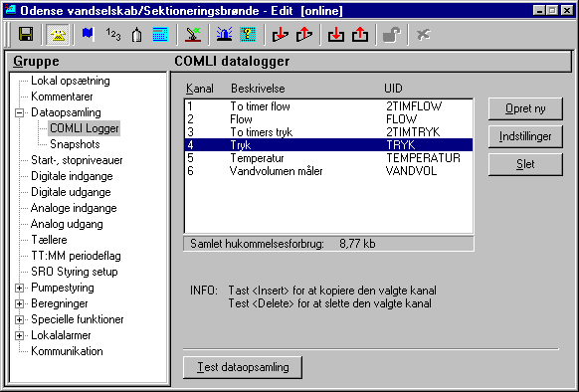Click the 2TIMFLOW UID cell
The height and width of the screenshot is (392, 579).
coord(414,106)
